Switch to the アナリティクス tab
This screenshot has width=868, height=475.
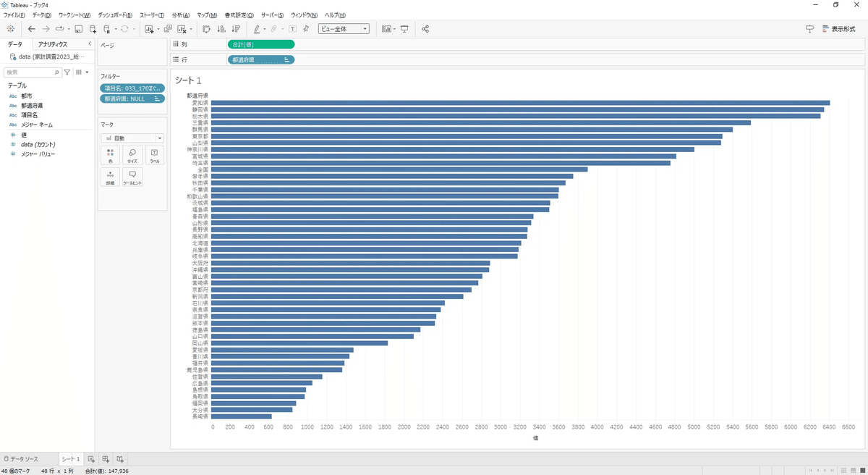tap(53, 44)
